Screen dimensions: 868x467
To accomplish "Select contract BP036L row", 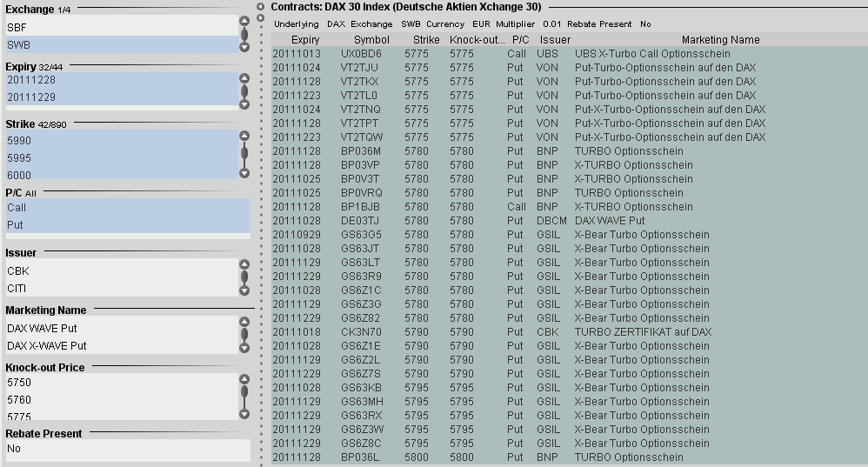I will click(x=569, y=457).
